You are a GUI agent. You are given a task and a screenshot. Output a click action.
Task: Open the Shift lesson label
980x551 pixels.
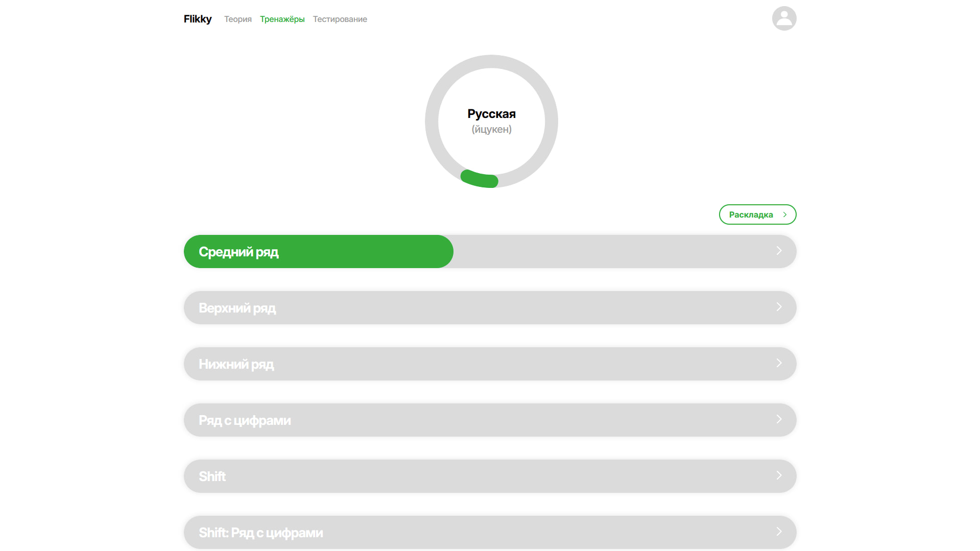tap(212, 476)
